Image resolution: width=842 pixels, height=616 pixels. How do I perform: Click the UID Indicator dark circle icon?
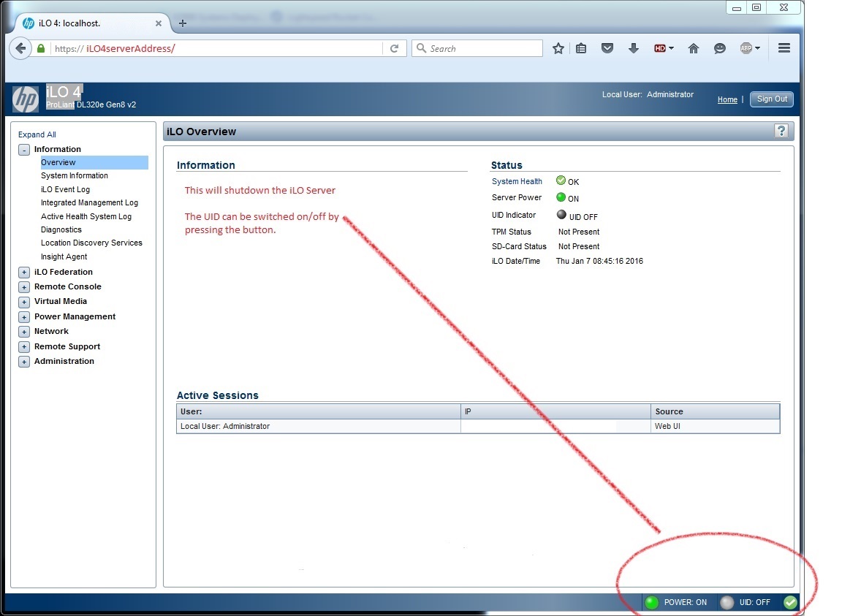561,214
